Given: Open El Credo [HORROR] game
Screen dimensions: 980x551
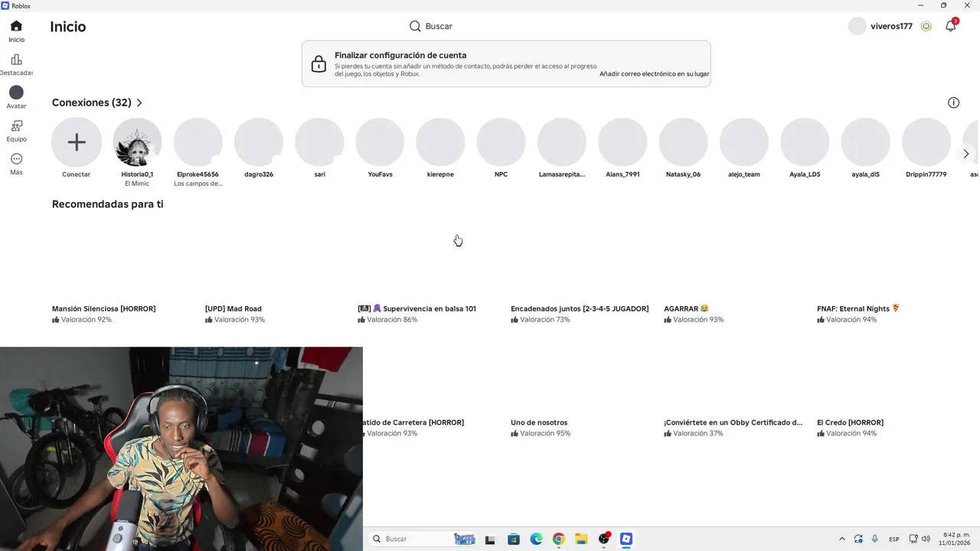Looking at the screenshot, I should tap(850, 422).
